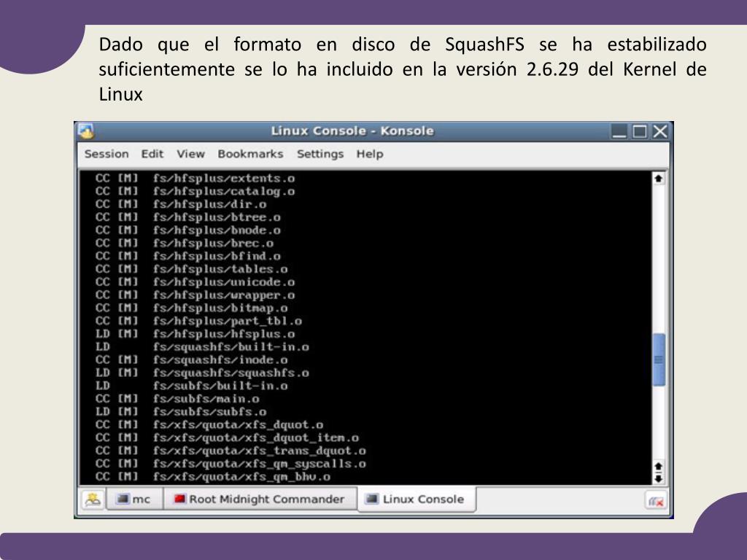This screenshot has width=747, height=560.
Task: Click the Konsole window menu icon in title bar
Action: pos(86,131)
